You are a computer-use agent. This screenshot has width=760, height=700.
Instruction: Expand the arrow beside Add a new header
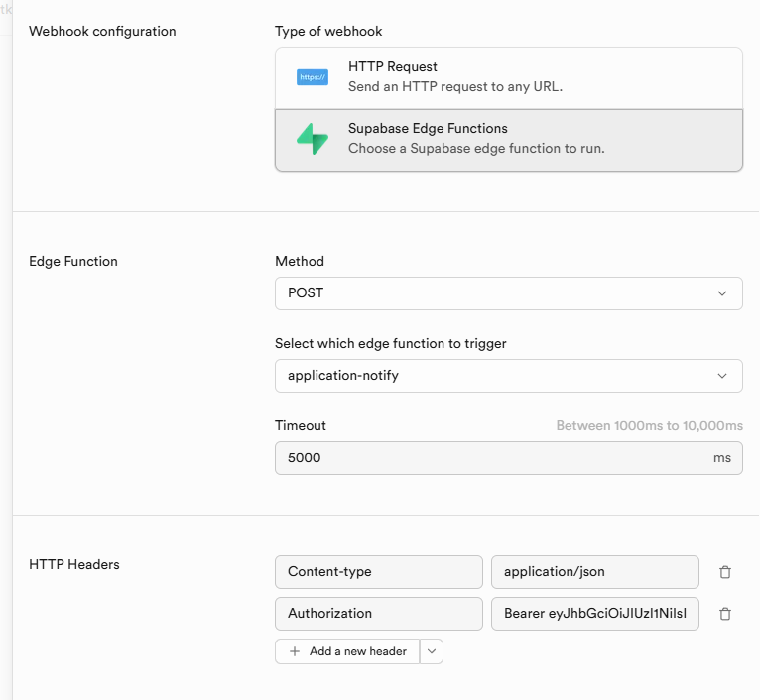tap(432, 651)
